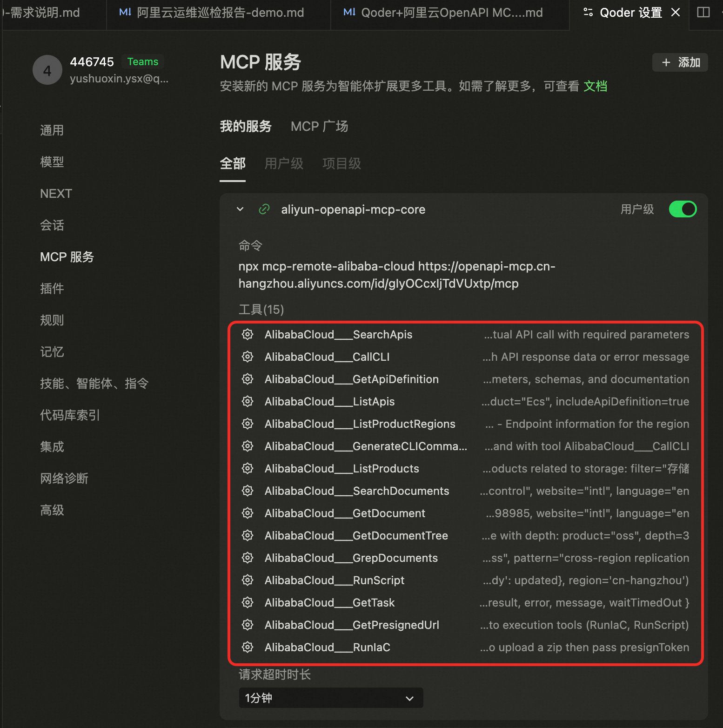Click the AlibabaCloud___GetPresignedUrl tool name
This screenshot has height=728, width=723.
click(x=352, y=625)
